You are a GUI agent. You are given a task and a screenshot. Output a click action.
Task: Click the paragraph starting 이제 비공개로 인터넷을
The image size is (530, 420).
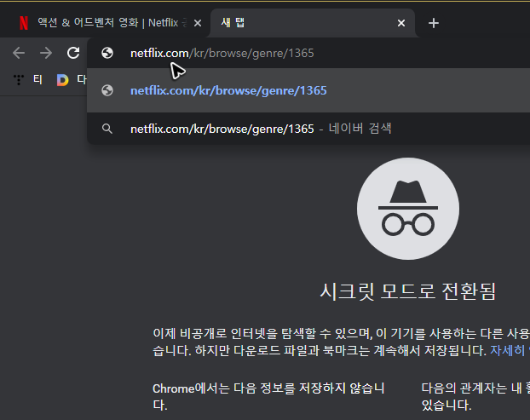point(342,342)
